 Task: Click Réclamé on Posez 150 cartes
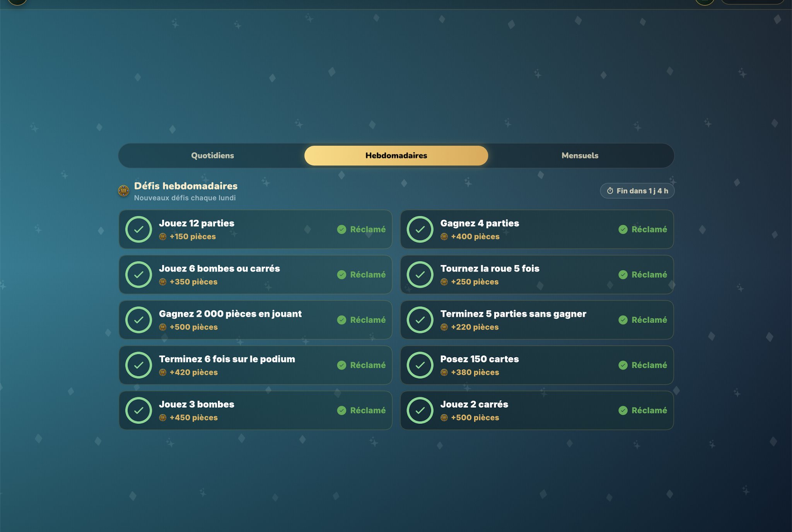click(x=643, y=365)
